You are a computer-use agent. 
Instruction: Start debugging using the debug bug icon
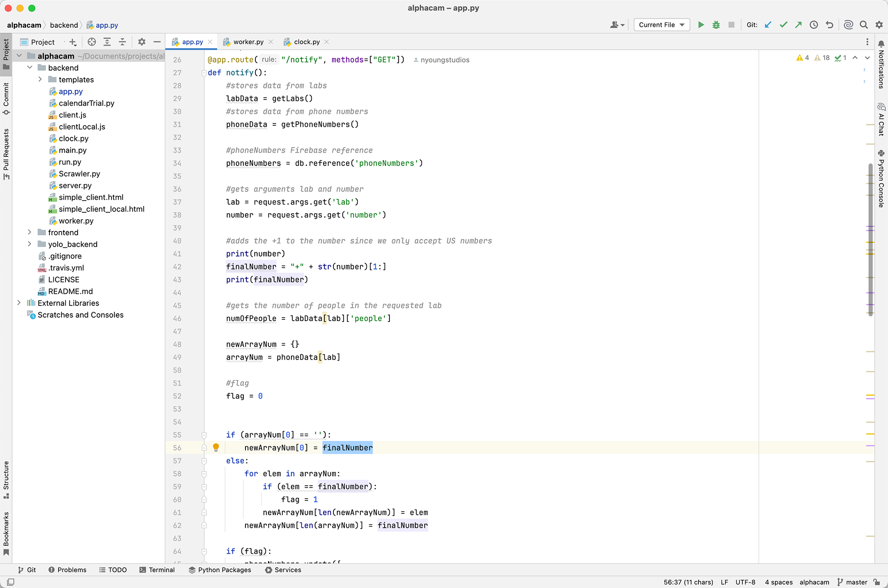716,25
